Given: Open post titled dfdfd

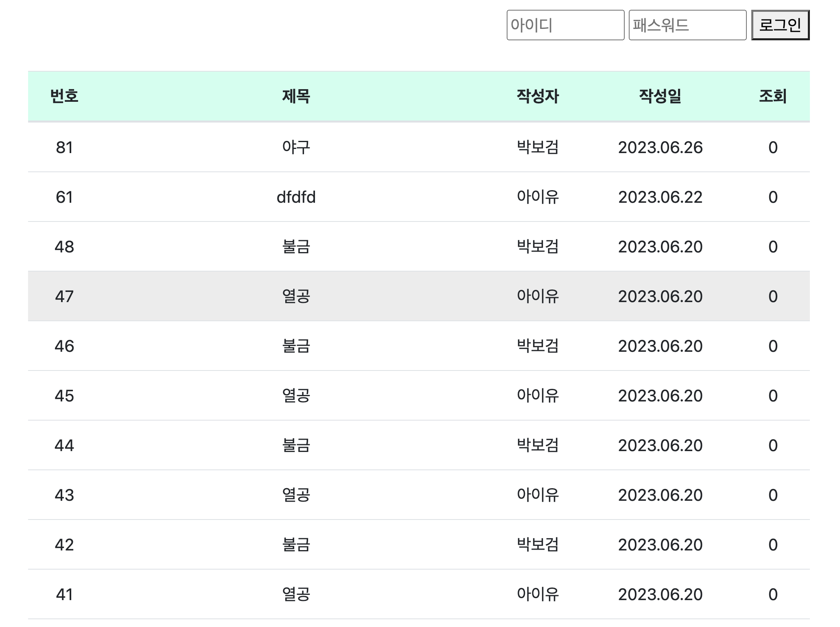Looking at the screenshot, I should click(x=296, y=197).
